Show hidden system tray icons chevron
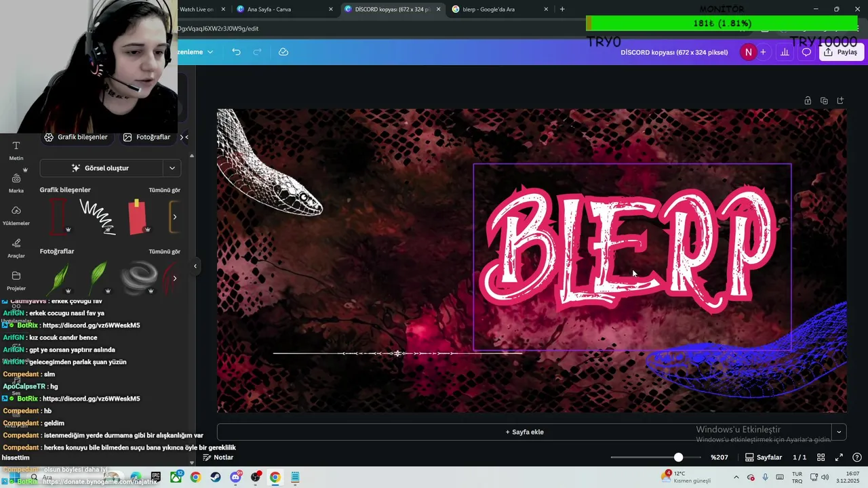 (736, 477)
